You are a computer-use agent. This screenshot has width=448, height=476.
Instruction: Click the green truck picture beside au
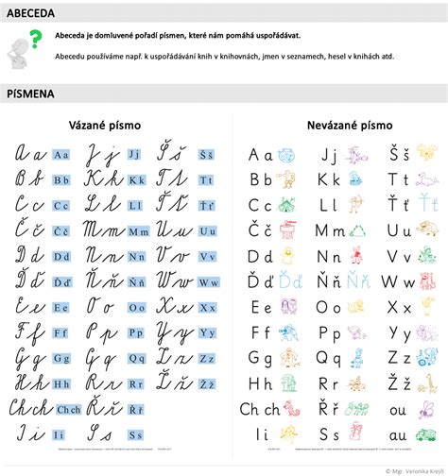[426, 434]
